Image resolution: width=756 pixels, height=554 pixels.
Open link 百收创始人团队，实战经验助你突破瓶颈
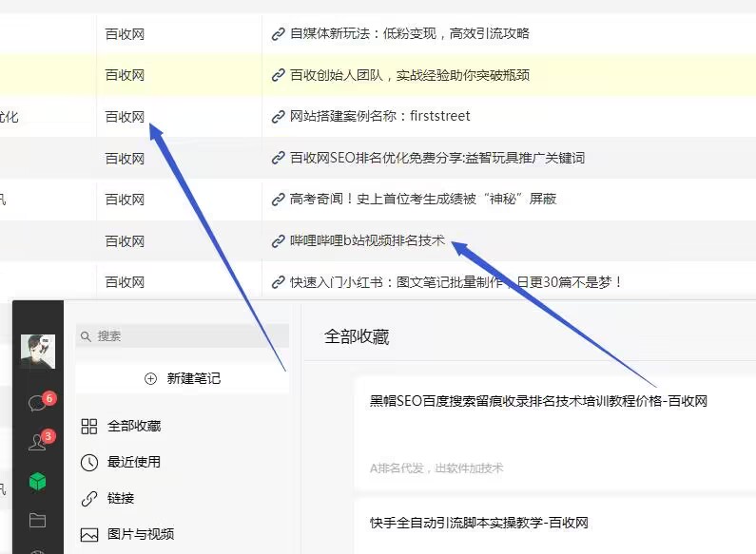(409, 75)
